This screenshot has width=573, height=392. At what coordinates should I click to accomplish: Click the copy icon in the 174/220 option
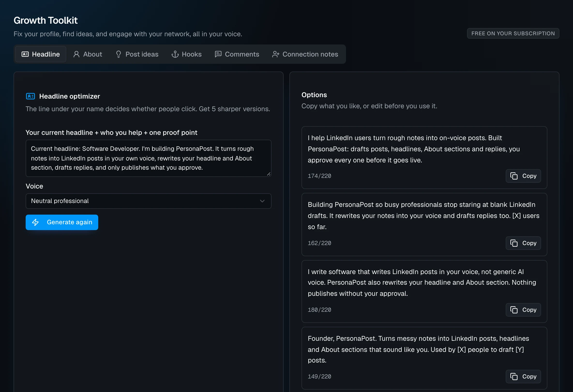(x=514, y=176)
